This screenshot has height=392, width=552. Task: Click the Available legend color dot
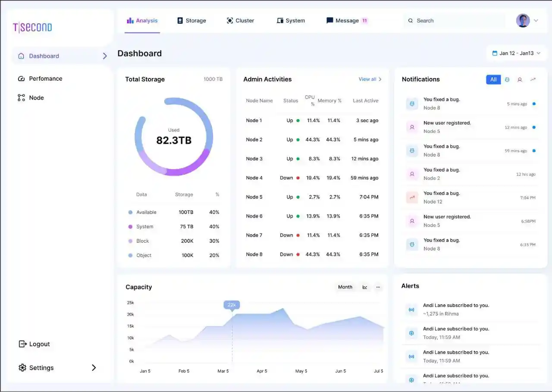coord(130,212)
